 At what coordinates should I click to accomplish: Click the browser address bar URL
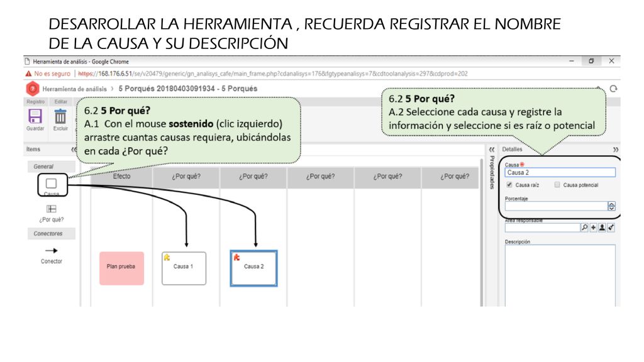click(x=273, y=74)
